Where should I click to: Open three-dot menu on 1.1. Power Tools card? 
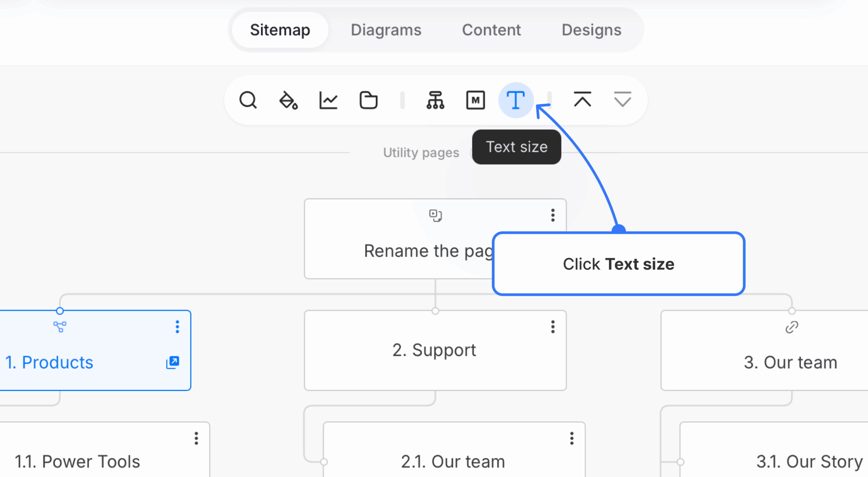[x=196, y=438]
